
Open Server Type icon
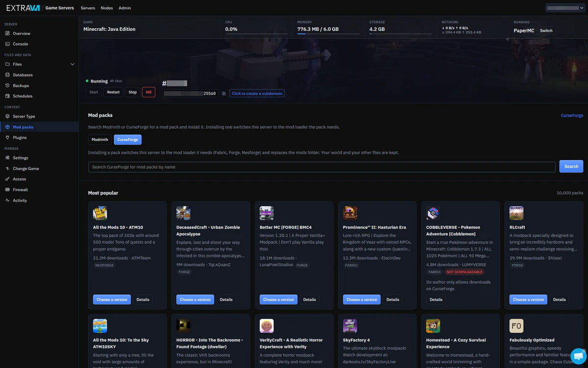(x=7, y=116)
